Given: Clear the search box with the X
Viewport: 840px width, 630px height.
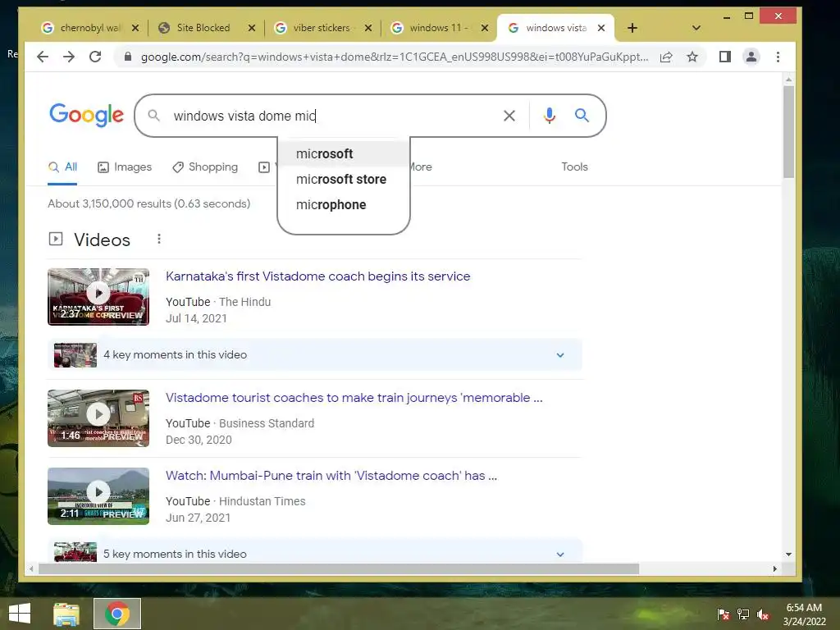Looking at the screenshot, I should (x=509, y=116).
